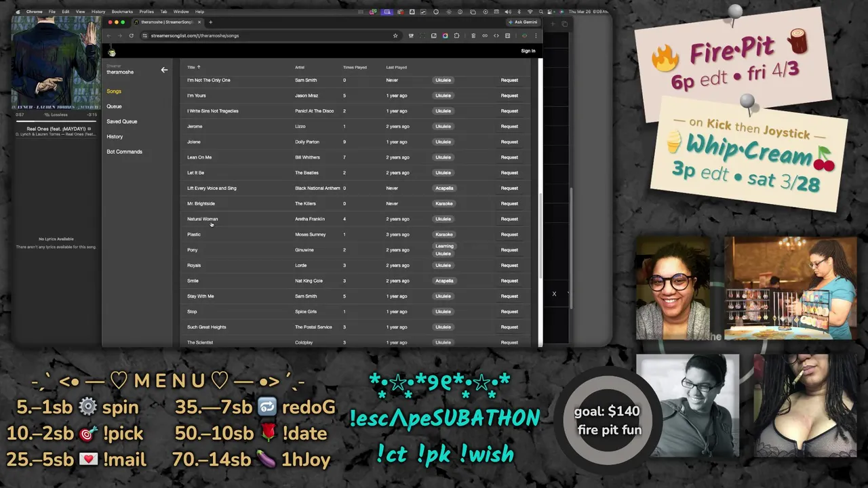Open the Bookmarks menu
The image size is (868, 488).
point(122,12)
